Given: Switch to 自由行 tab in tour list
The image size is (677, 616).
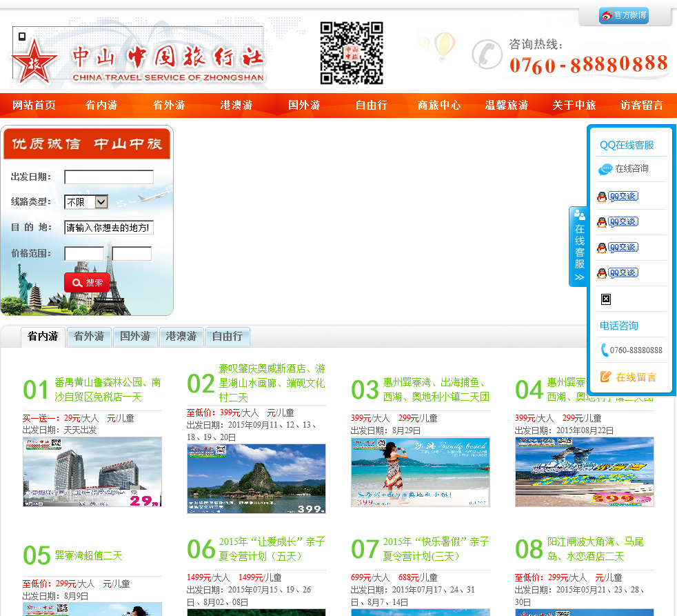Looking at the screenshot, I should click(x=228, y=337).
